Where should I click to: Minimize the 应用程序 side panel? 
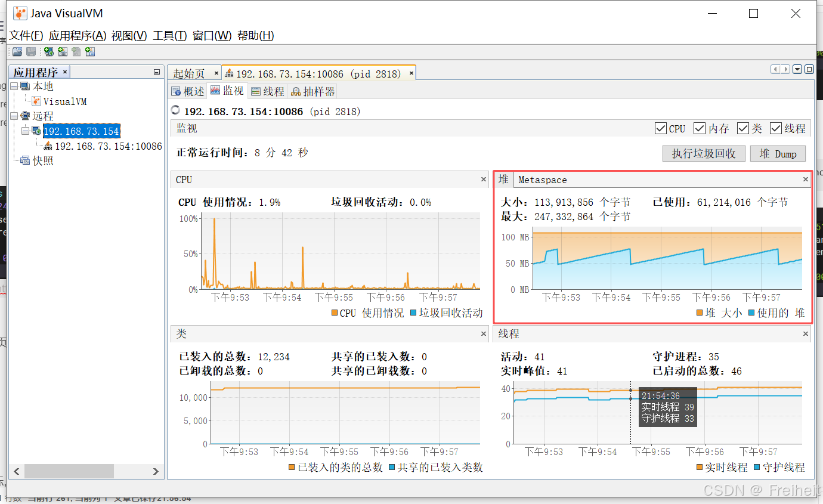coord(157,72)
